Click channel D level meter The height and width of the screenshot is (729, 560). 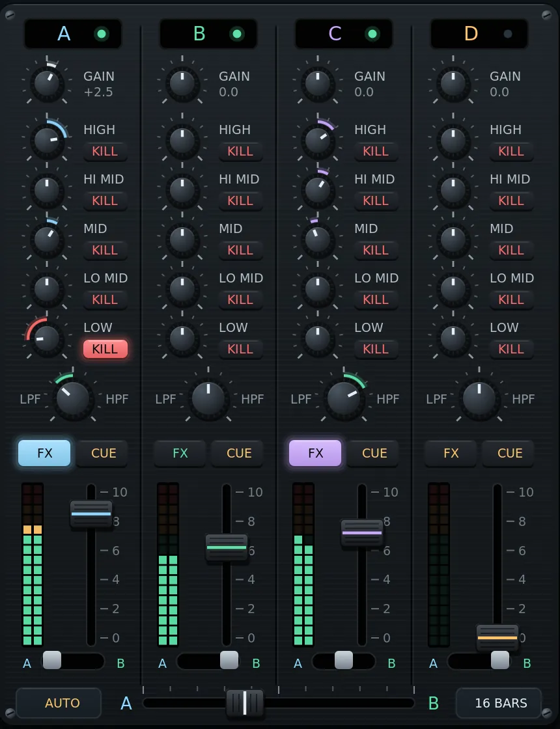[x=439, y=565]
